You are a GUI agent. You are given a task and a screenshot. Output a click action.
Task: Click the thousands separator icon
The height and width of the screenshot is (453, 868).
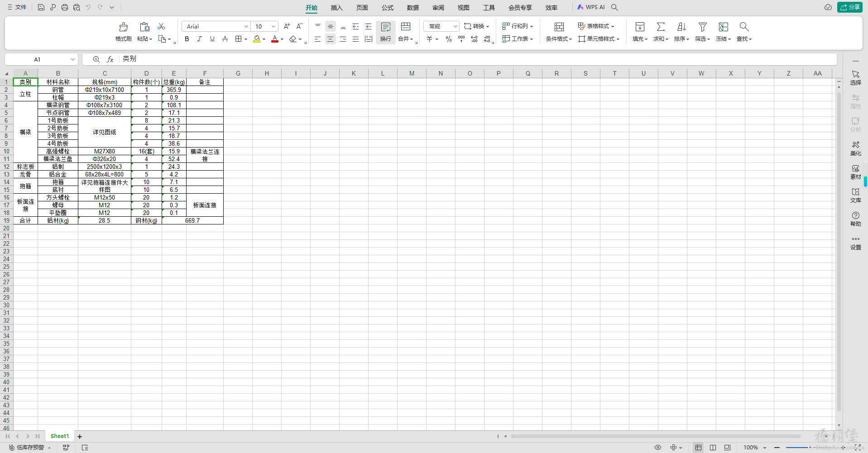point(461,39)
